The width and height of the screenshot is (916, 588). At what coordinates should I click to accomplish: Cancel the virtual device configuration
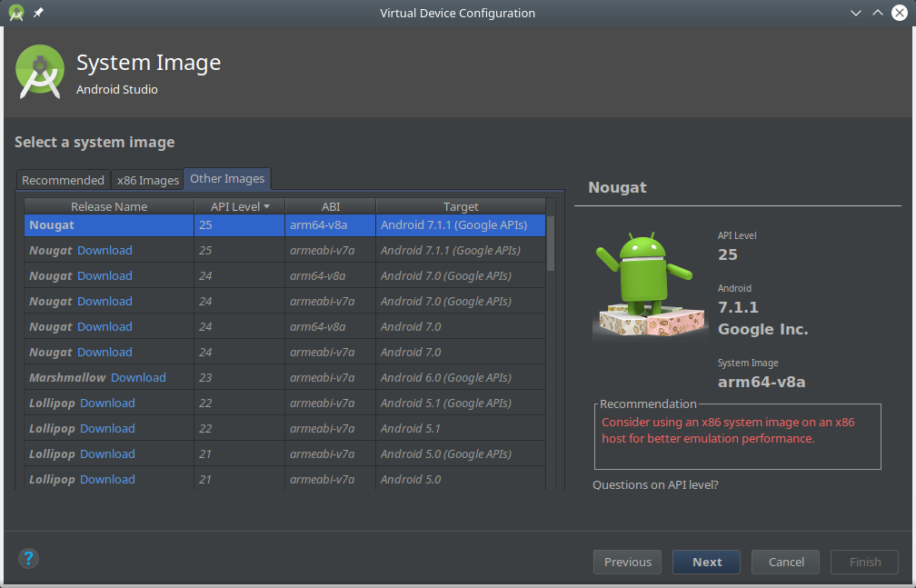click(785, 562)
